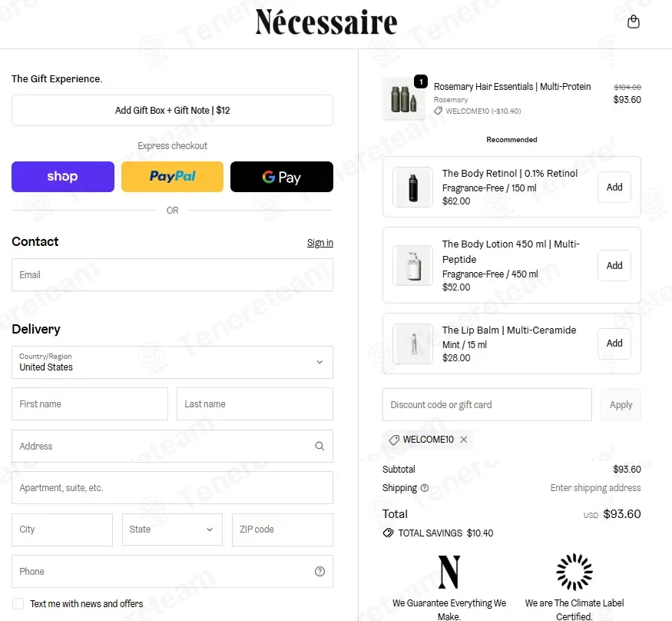Follow the Sign in link
The width and height of the screenshot is (672, 621).
point(320,243)
